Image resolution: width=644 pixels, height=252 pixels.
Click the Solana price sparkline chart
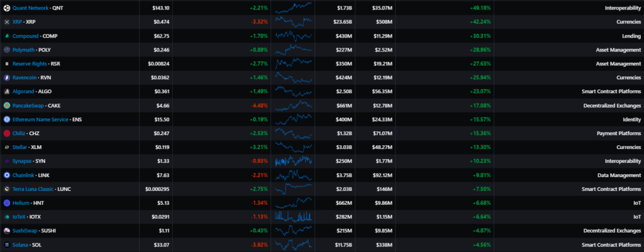point(293,244)
